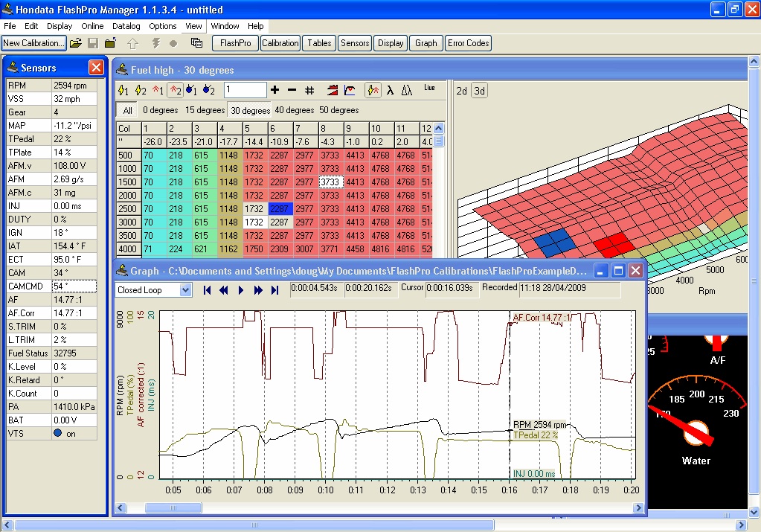Click the blue patch on 3D surface
This screenshot has height=532, width=761.
coord(555,242)
